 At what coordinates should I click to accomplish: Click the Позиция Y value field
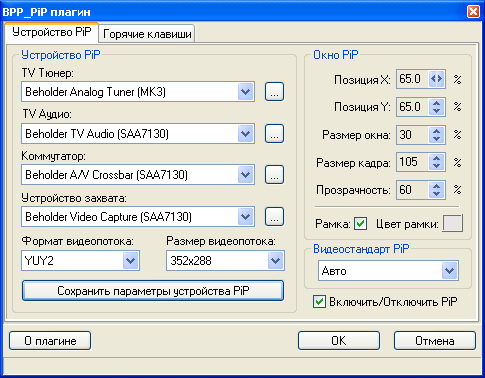(x=413, y=107)
